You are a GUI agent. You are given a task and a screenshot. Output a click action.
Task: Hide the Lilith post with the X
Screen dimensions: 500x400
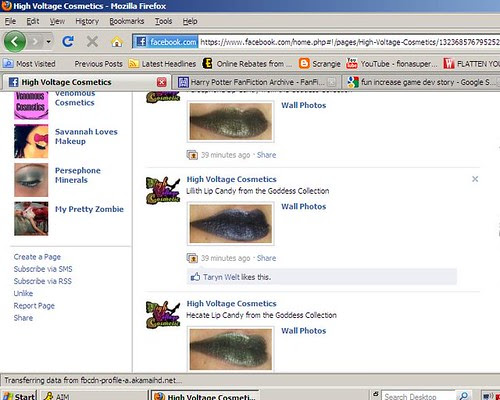[475, 179]
